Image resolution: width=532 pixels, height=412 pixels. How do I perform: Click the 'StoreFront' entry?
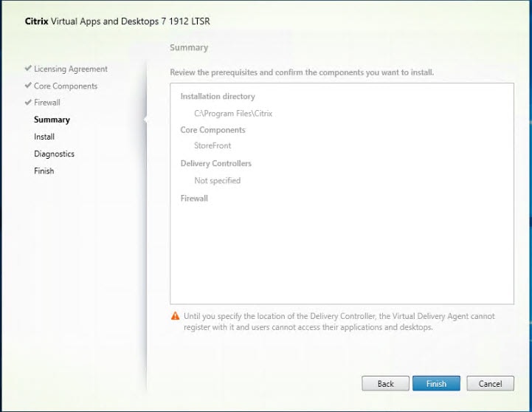[213, 145]
